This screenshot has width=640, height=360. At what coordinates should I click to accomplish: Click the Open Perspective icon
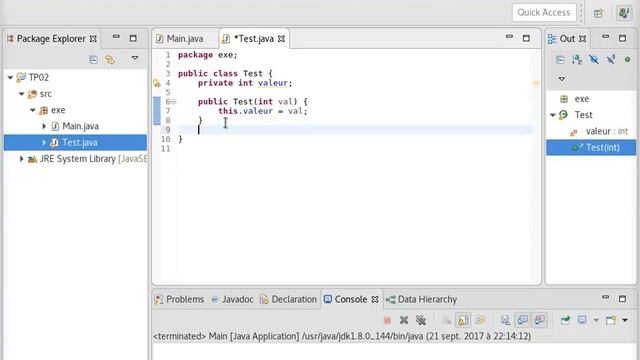pos(598,13)
